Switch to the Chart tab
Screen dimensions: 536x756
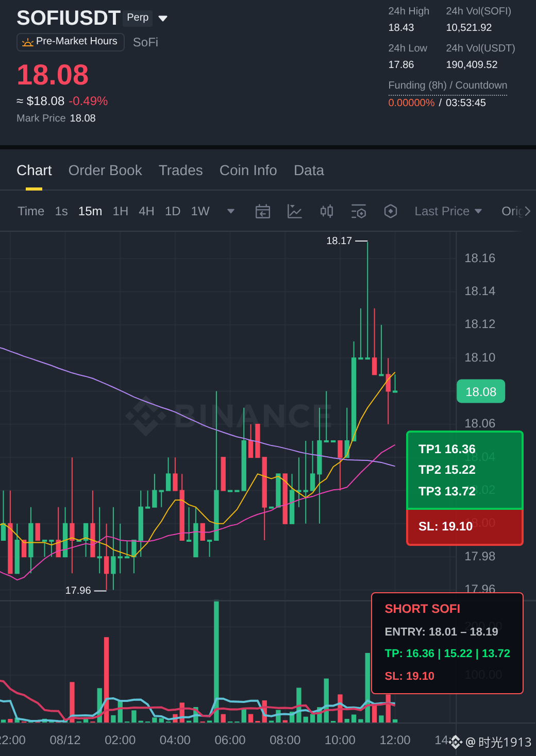click(34, 170)
